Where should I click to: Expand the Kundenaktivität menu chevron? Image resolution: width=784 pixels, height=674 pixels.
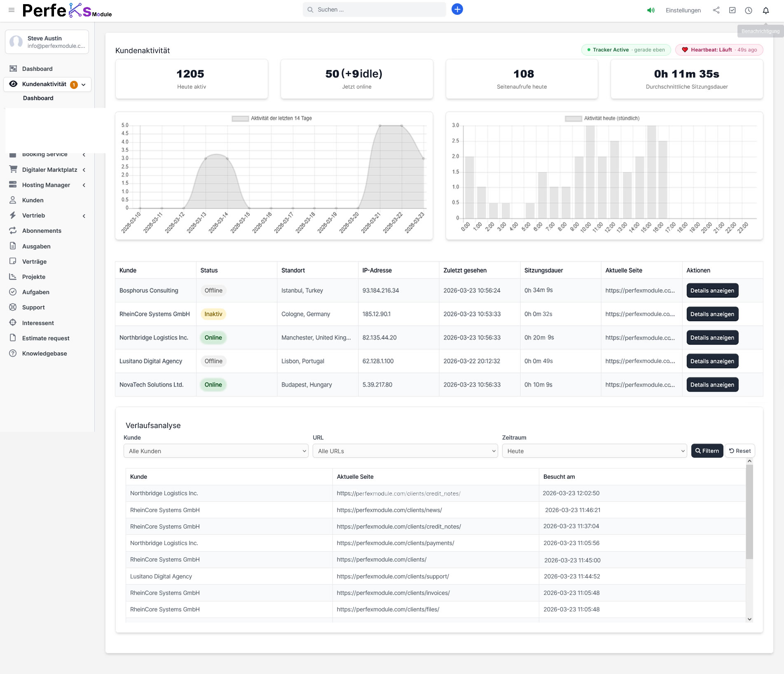[84, 84]
